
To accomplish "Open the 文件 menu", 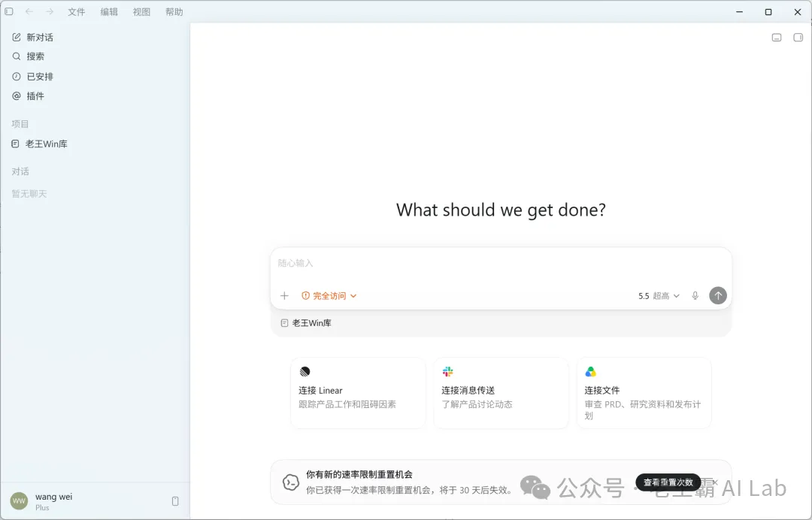I will (76, 12).
